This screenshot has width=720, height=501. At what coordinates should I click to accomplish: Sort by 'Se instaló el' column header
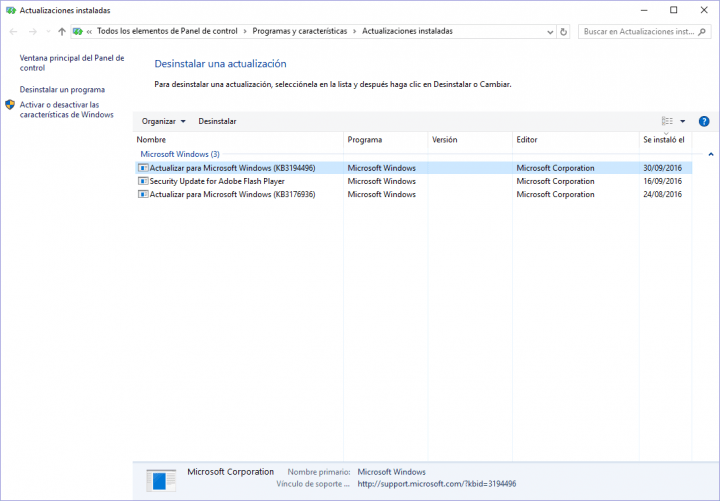coord(665,140)
